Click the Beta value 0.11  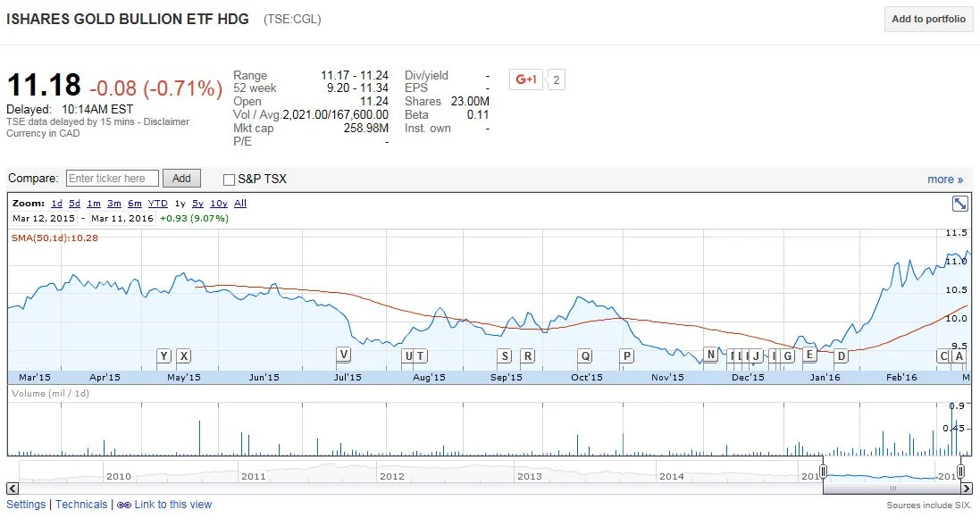point(478,114)
